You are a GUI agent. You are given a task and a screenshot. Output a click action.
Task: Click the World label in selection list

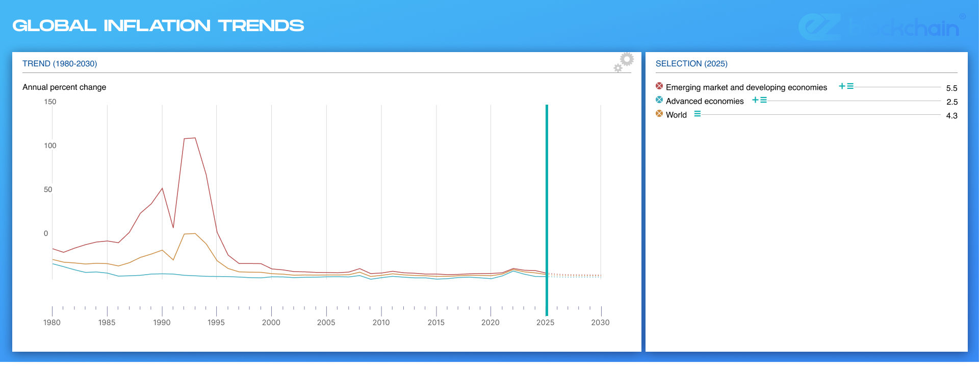(x=676, y=115)
